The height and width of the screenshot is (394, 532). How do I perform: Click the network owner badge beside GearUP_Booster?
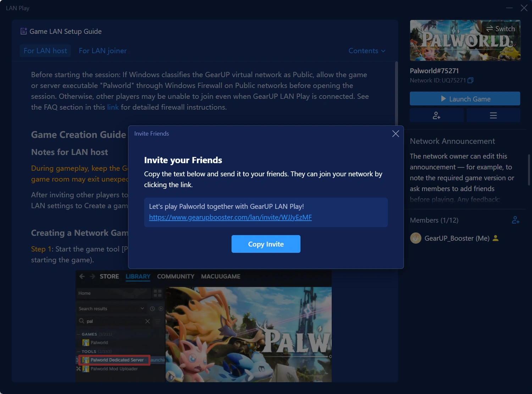(x=496, y=238)
